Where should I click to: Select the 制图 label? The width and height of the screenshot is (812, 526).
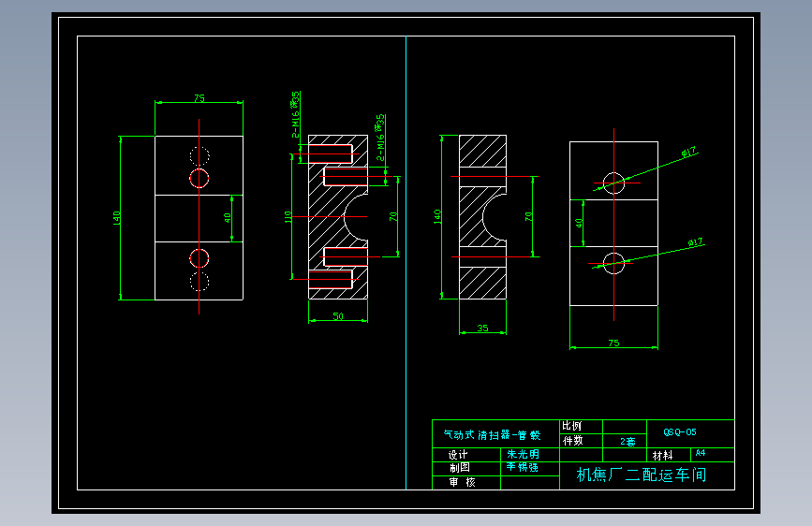(459, 467)
